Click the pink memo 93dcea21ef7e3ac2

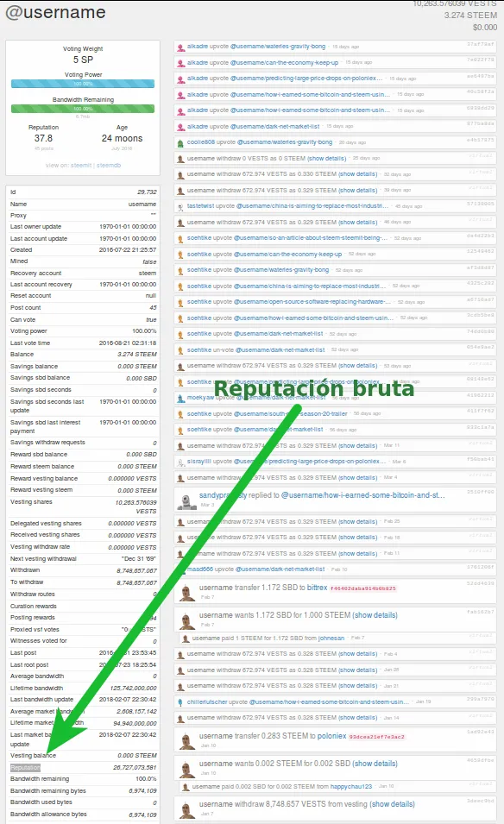[376, 737]
